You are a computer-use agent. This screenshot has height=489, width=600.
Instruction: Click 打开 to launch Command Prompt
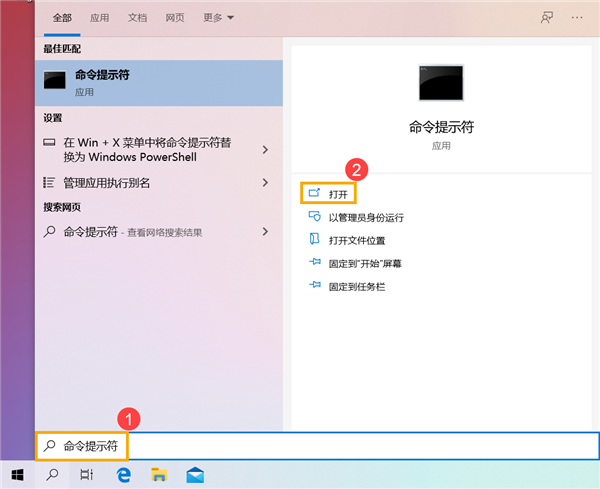coord(338,193)
